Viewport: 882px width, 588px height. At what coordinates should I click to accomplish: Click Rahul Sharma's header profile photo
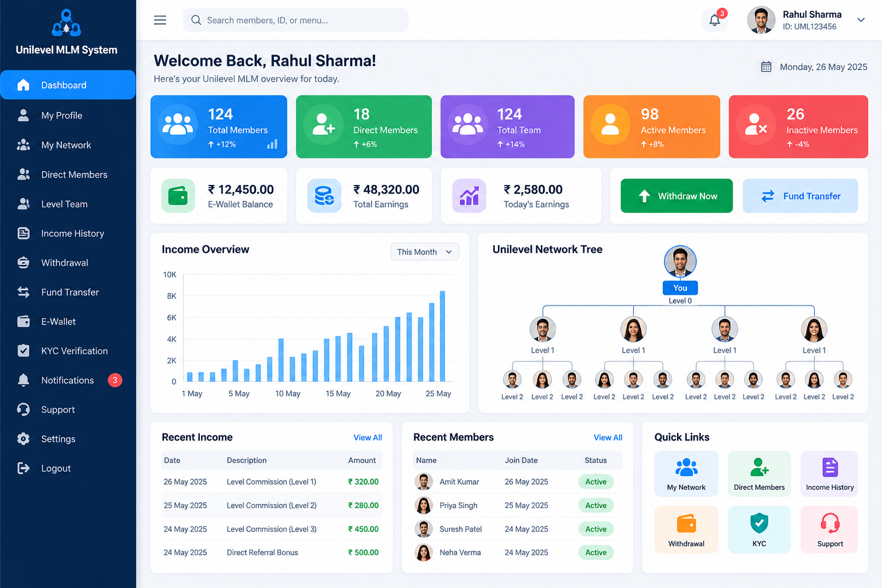coord(761,20)
